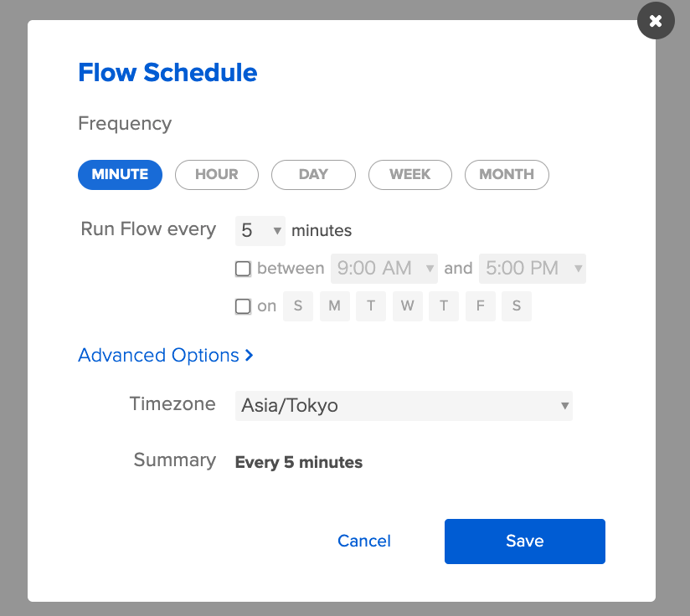Open the Asia/Tokyo timezone dropdown

404,406
